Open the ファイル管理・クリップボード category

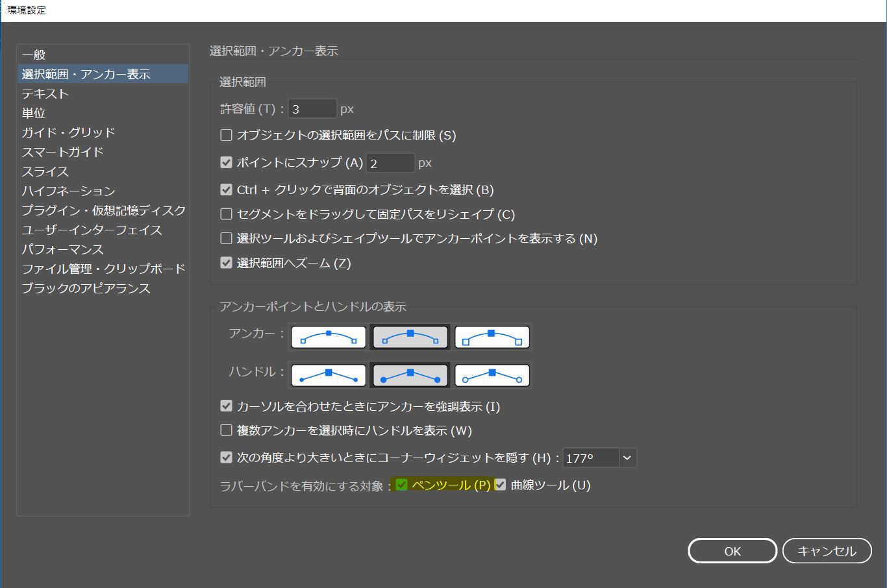pos(103,269)
